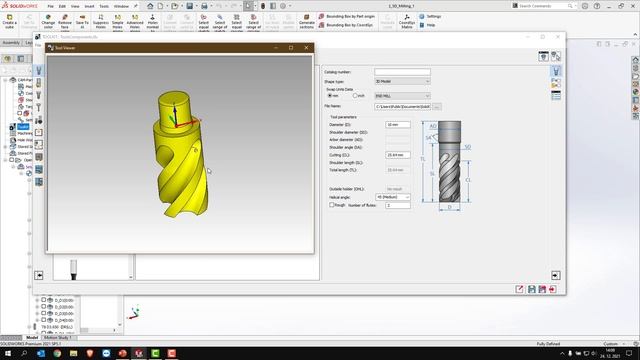
Task: Click the tool filter icon at top right
Action: (x=543, y=56)
